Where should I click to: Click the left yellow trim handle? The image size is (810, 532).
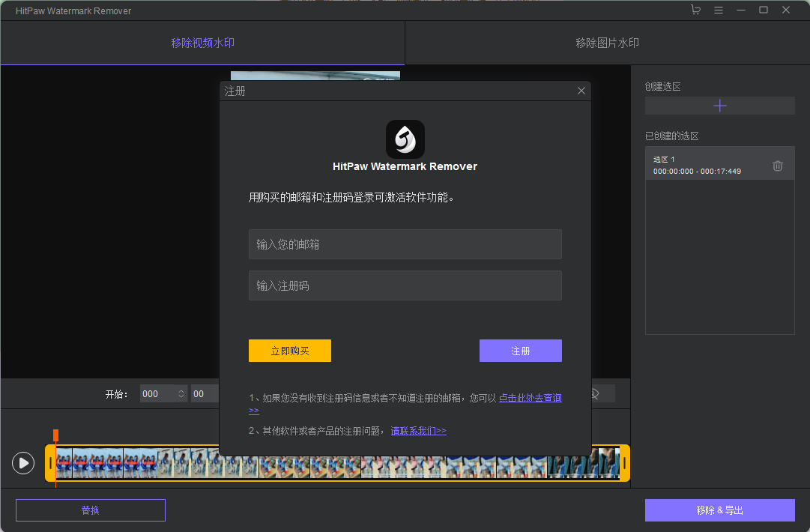pos(50,463)
